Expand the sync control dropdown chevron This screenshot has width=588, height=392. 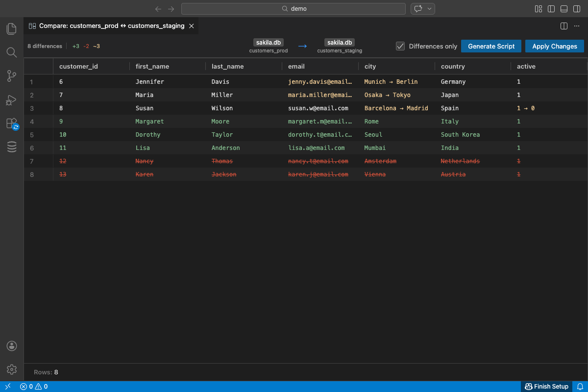point(429,8)
